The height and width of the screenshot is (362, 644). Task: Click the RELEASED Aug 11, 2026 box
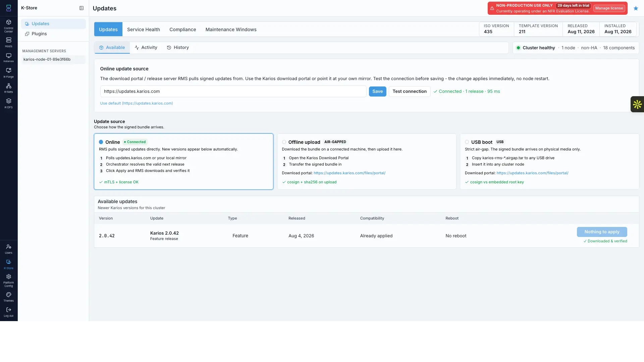coord(581,29)
